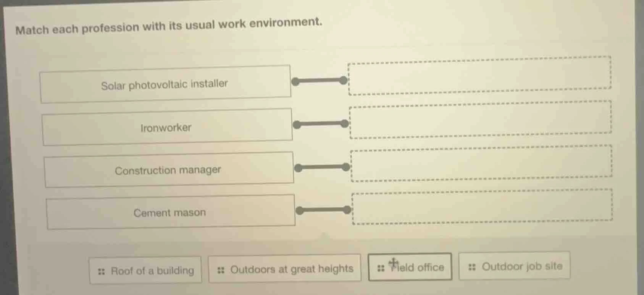This screenshot has width=644, height=295.
Task: Choose the "Field office" answer text
Action: 418,267
